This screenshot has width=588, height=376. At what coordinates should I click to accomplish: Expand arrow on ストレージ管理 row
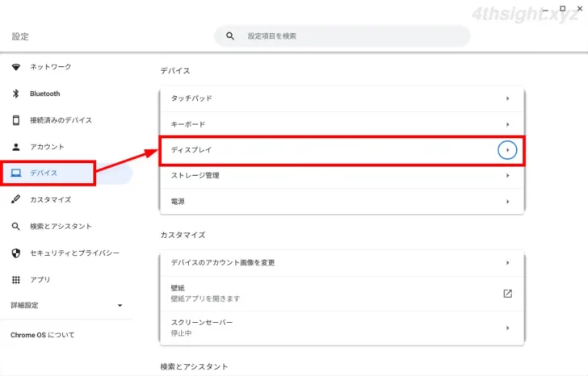507,176
